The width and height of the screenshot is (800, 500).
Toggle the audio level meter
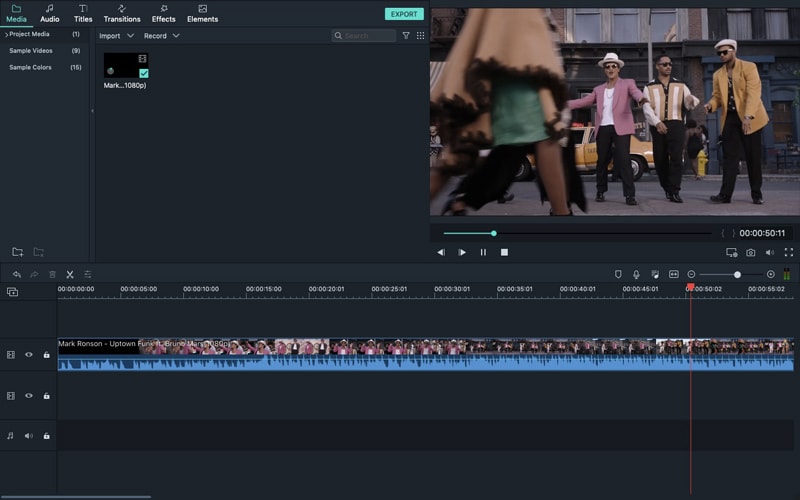[787, 274]
